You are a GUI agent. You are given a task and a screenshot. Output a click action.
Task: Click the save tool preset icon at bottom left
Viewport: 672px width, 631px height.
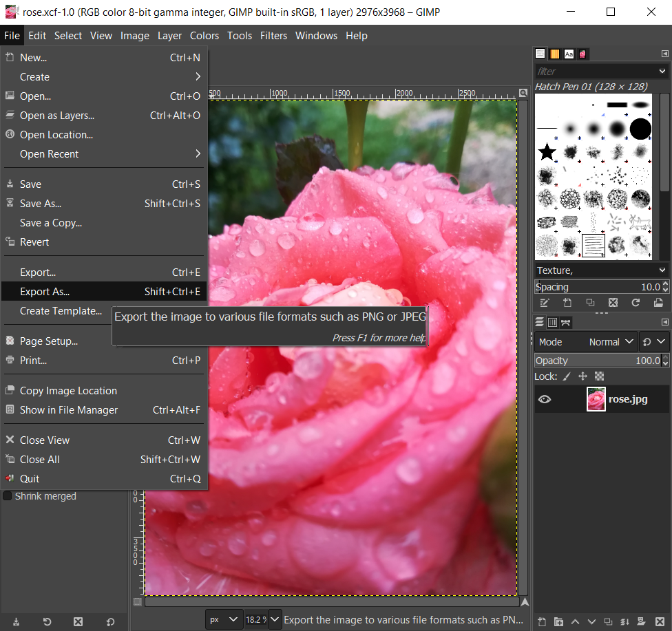click(x=16, y=621)
